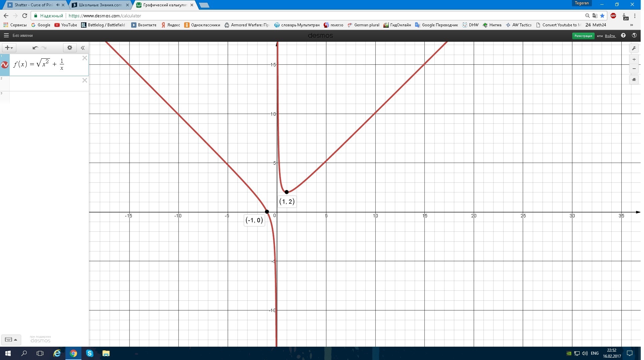Undo the last expression edit
This screenshot has width=644, height=360.
35,48
